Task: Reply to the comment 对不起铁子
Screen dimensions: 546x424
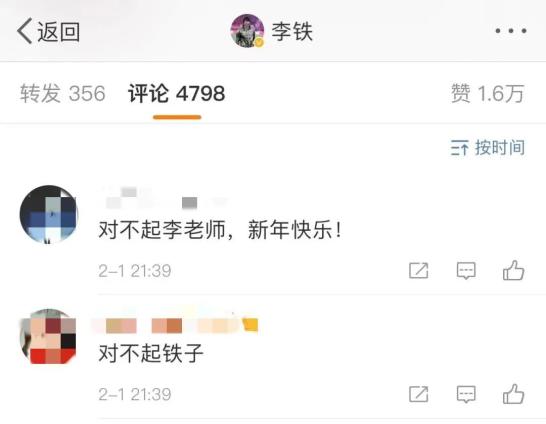Action: (x=466, y=394)
